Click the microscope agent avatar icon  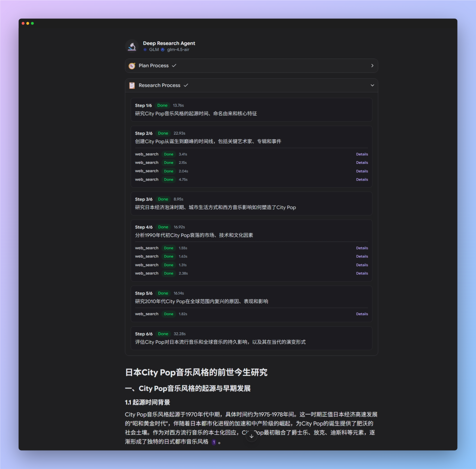132,46
